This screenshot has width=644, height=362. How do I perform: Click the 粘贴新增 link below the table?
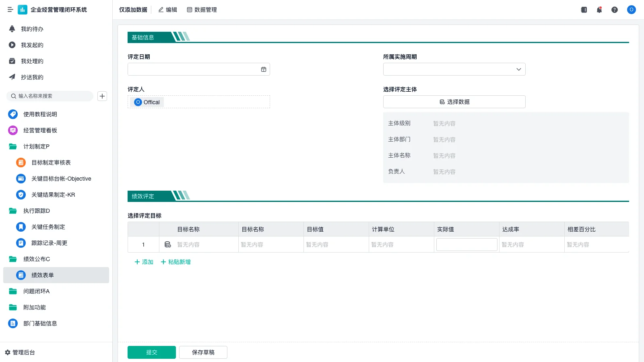pos(175,262)
